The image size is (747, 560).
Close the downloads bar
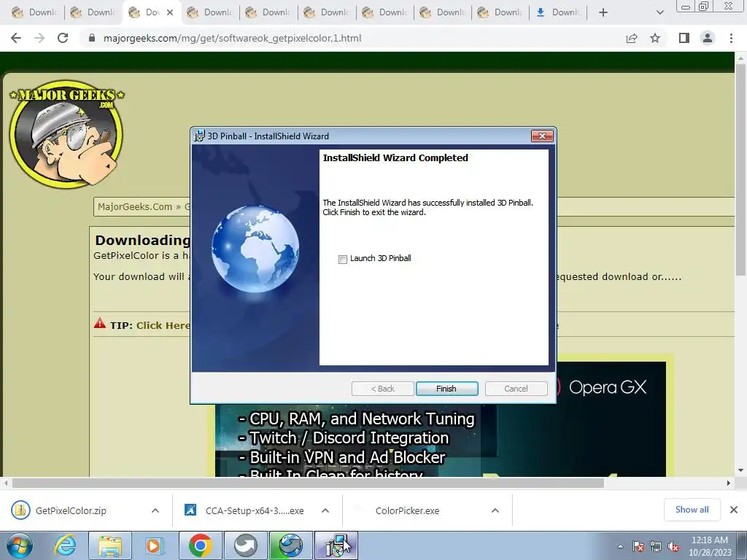pyautogui.click(x=734, y=510)
